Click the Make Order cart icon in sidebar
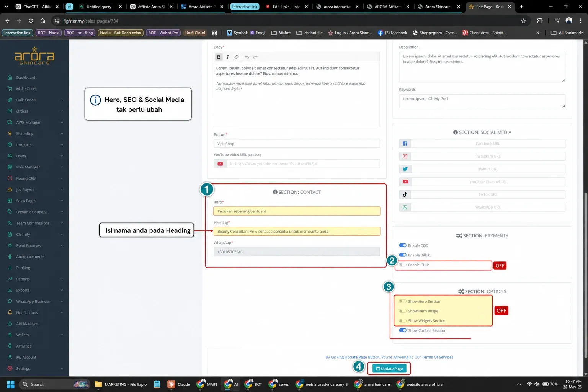This screenshot has height=392, width=588. coord(10,89)
